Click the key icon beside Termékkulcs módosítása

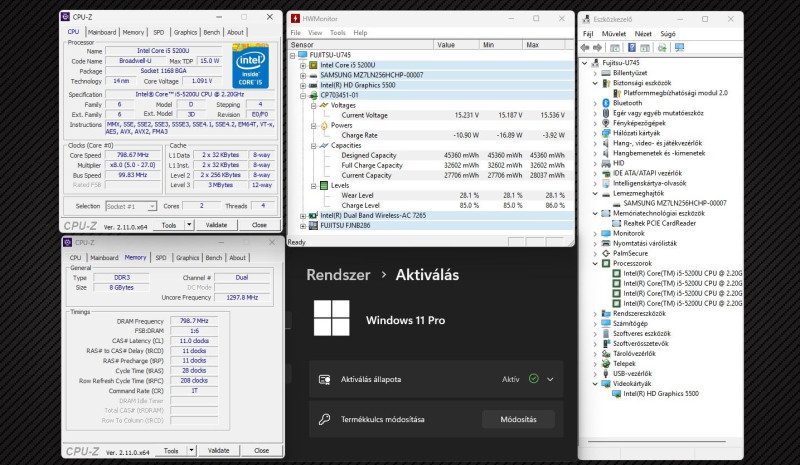(x=324, y=419)
